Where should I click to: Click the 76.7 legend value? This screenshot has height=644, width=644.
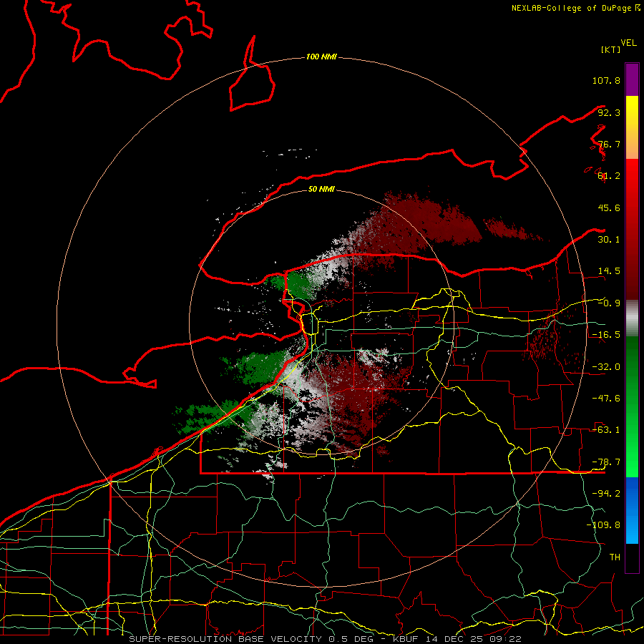[x=609, y=144]
